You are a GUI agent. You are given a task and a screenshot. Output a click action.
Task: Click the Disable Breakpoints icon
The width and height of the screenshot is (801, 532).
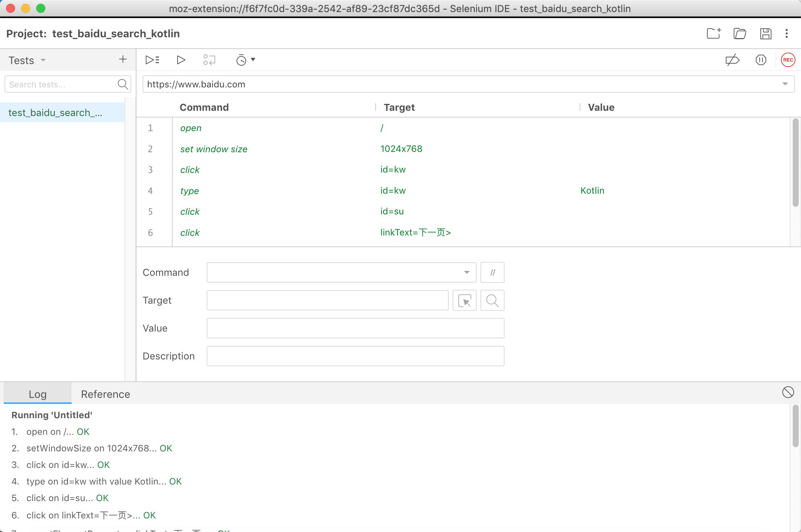pyautogui.click(x=733, y=60)
